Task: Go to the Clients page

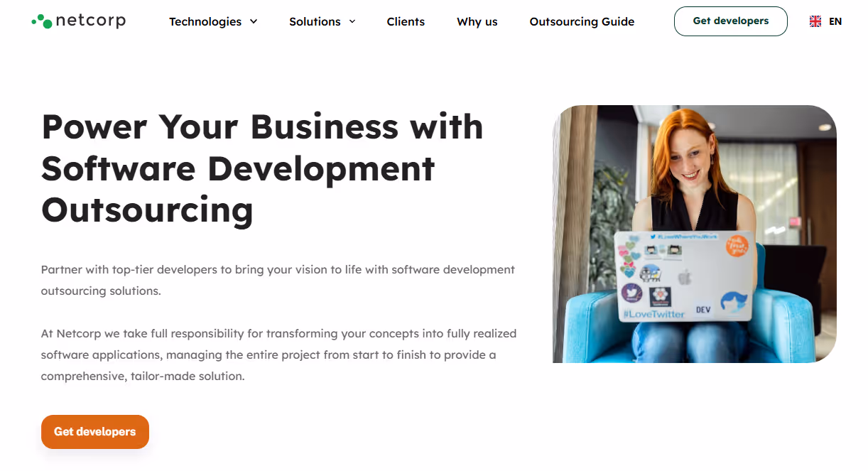Action: click(406, 21)
